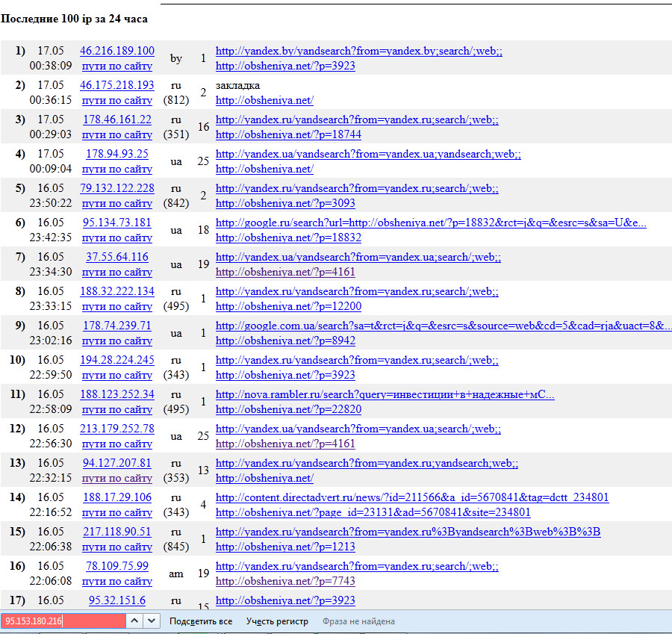Open IP address 188.17.29.106
Image resolution: width=672 pixels, height=634 pixels.
click(x=117, y=497)
